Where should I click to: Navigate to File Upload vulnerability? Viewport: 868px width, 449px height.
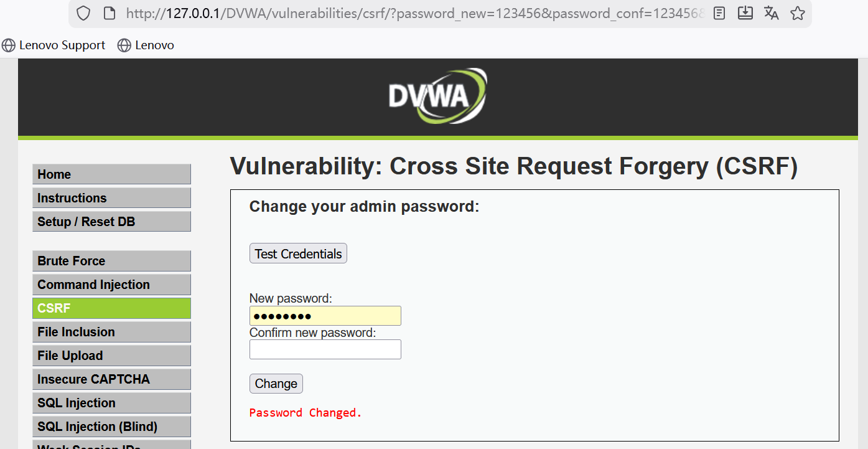(111, 356)
